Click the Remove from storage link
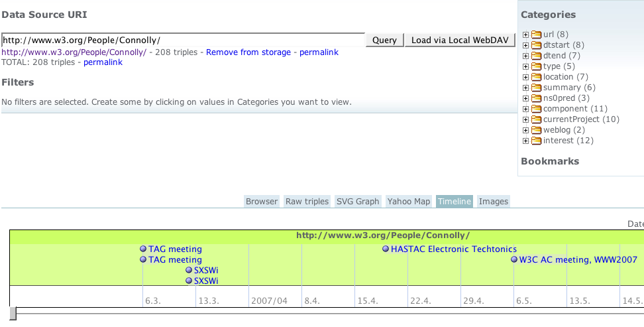 [248, 52]
